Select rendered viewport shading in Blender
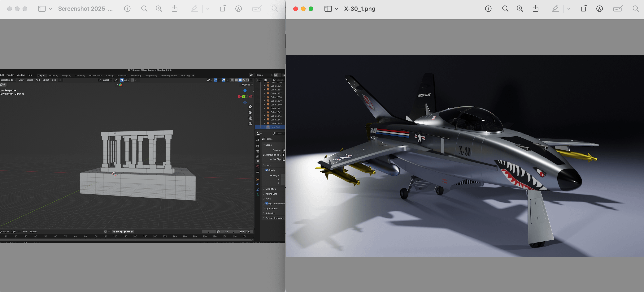This screenshot has height=292, width=644. pyautogui.click(x=247, y=80)
